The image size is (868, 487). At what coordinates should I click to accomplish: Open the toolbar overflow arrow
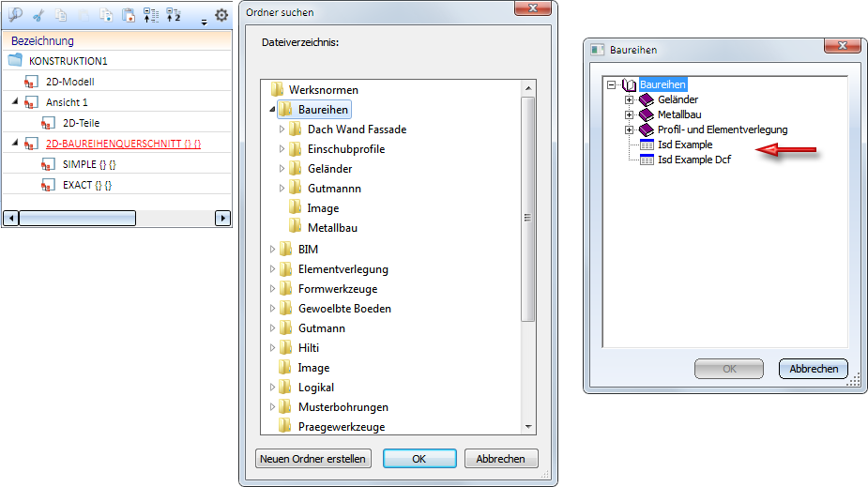[x=204, y=23]
